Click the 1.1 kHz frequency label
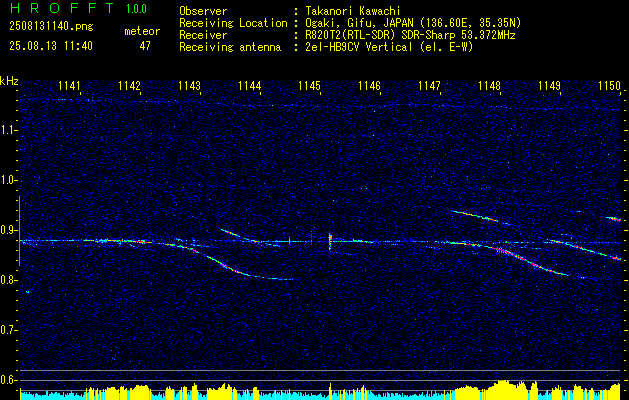The image size is (629, 400). coord(7,130)
